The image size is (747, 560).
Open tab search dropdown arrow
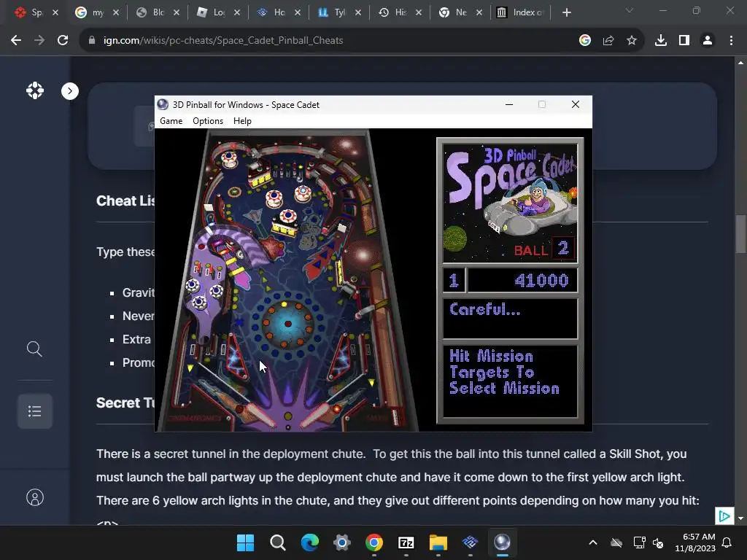pyautogui.click(x=630, y=10)
